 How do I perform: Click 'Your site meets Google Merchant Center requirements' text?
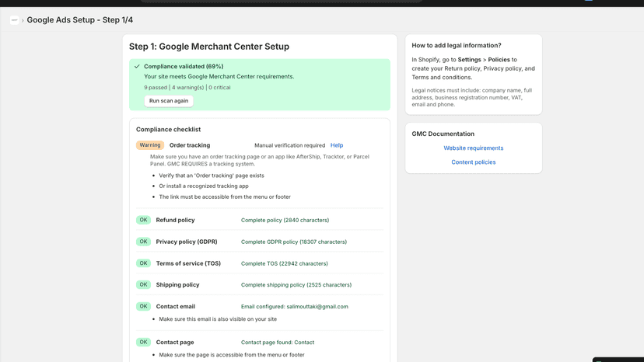coord(219,77)
